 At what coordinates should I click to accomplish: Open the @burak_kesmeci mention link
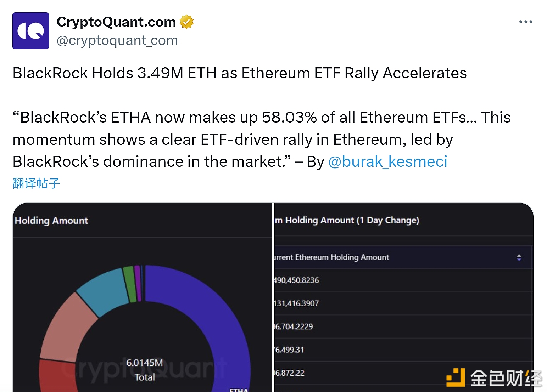tap(388, 162)
